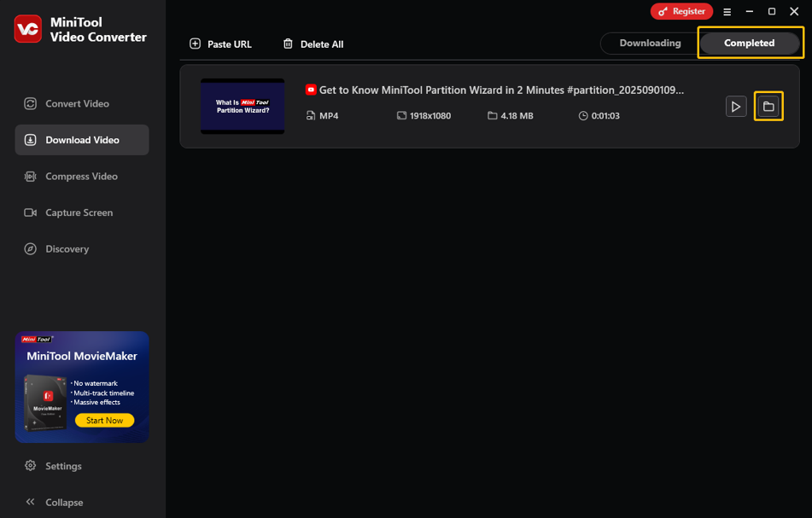This screenshot has height=518, width=812.
Task: Click the YouTube source icon beside title
Action: (311, 90)
